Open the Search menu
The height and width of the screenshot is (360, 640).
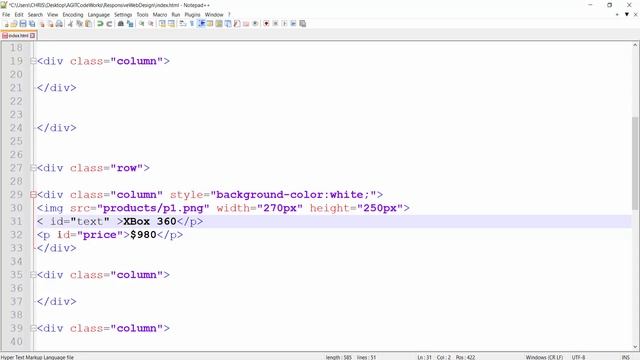point(35,15)
